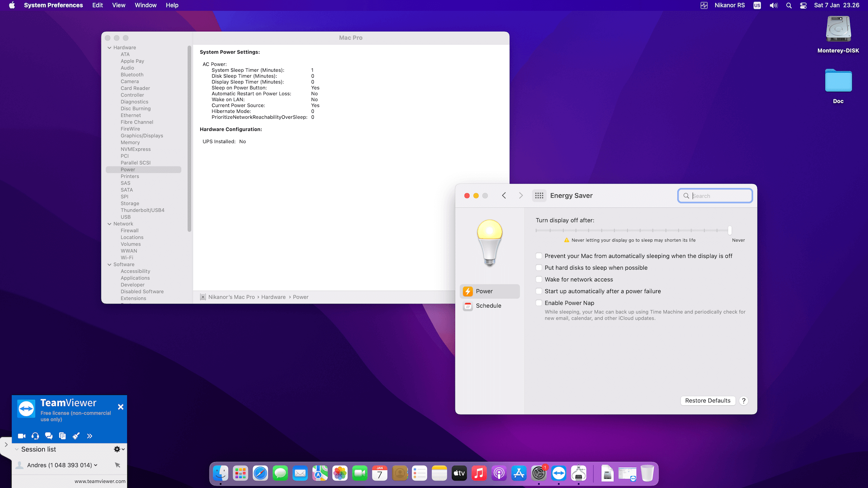Screen dimensions: 868x488
Task: Open the Window menu
Action: tap(145, 5)
